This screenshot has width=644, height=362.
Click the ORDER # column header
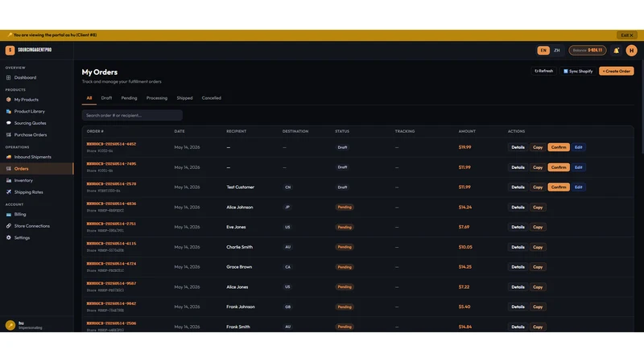click(x=95, y=131)
